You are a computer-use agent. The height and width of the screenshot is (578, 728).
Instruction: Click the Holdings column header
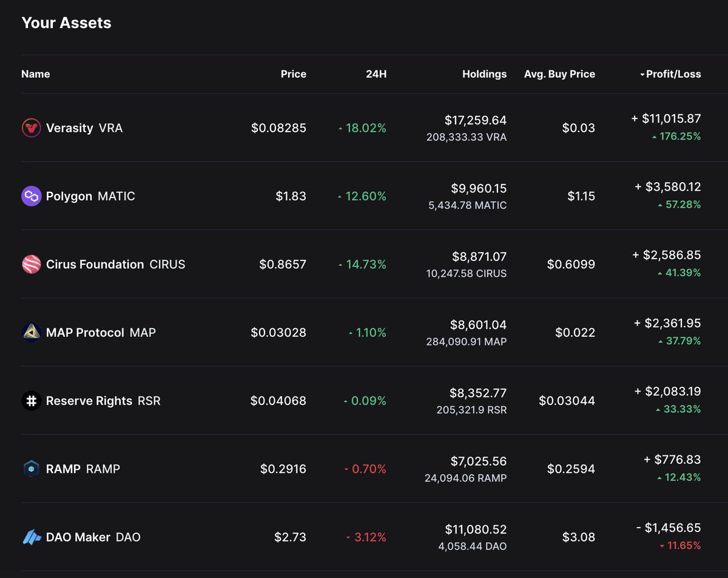tap(484, 74)
